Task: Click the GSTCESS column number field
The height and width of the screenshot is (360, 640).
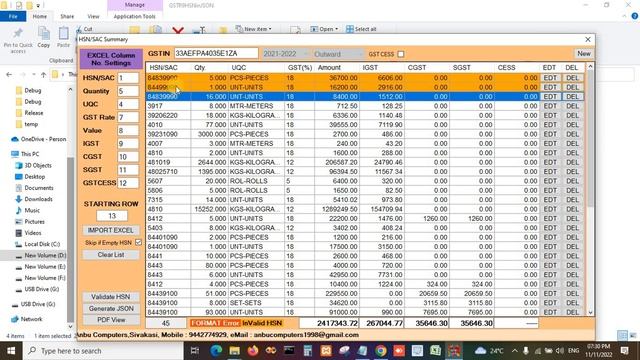Action: tap(128, 183)
